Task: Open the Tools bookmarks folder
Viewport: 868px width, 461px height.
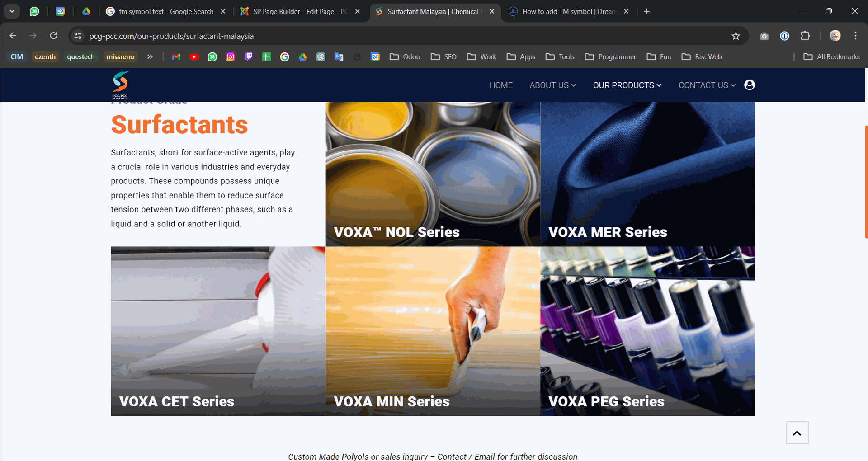Action: click(560, 56)
